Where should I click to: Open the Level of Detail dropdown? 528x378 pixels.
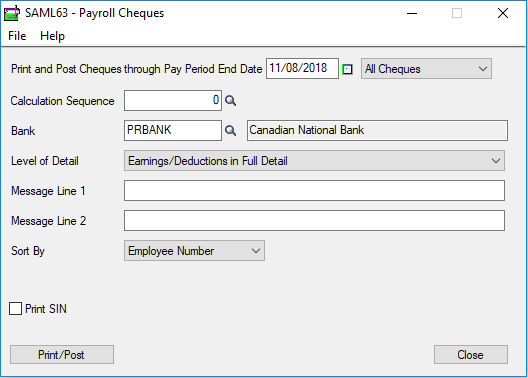click(314, 161)
